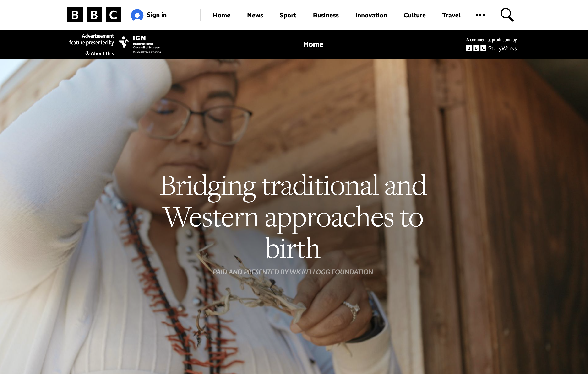Viewport: 588px width, 374px height.
Task: Open the Innovation section
Action: pos(371,15)
